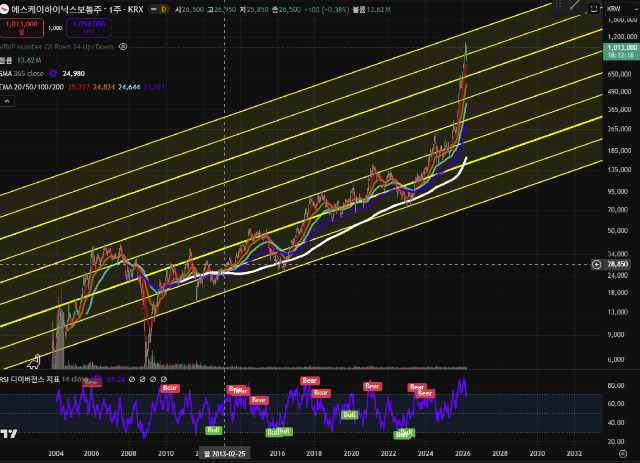640x463 pixels.
Task: Click the 57.24 RSI value
Action: (116, 380)
